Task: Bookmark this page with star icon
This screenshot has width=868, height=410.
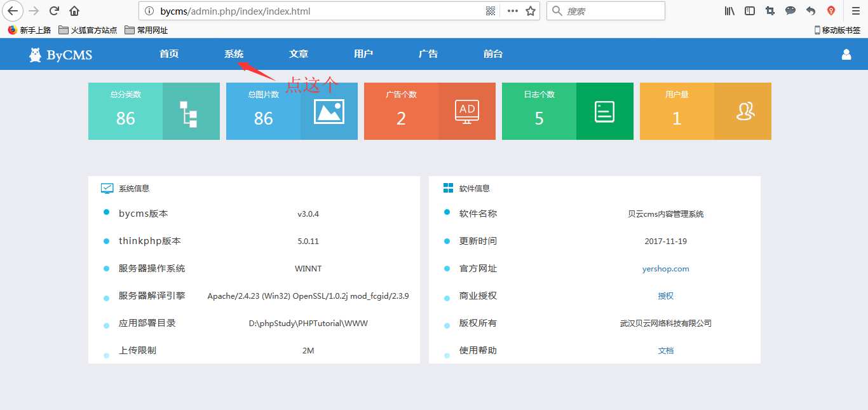Action: coord(531,11)
